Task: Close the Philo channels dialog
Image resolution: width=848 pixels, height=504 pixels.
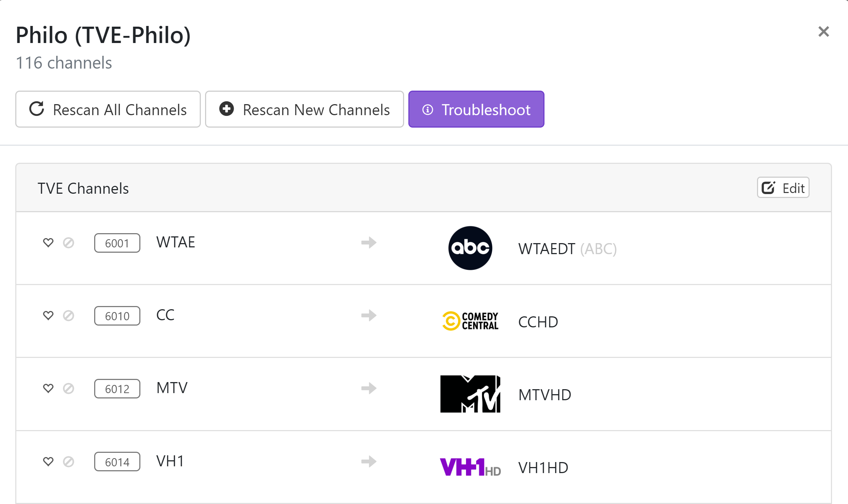Action: point(823,32)
